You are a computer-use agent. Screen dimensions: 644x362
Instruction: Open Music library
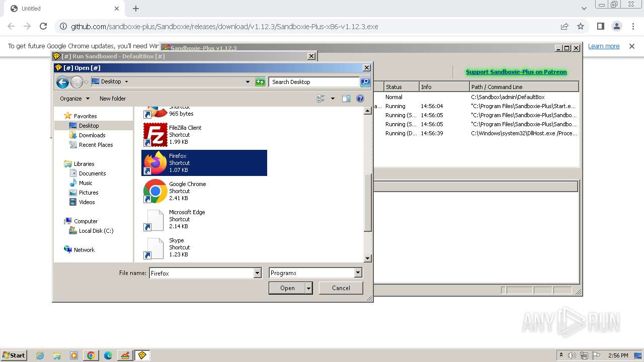(x=86, y=183)
